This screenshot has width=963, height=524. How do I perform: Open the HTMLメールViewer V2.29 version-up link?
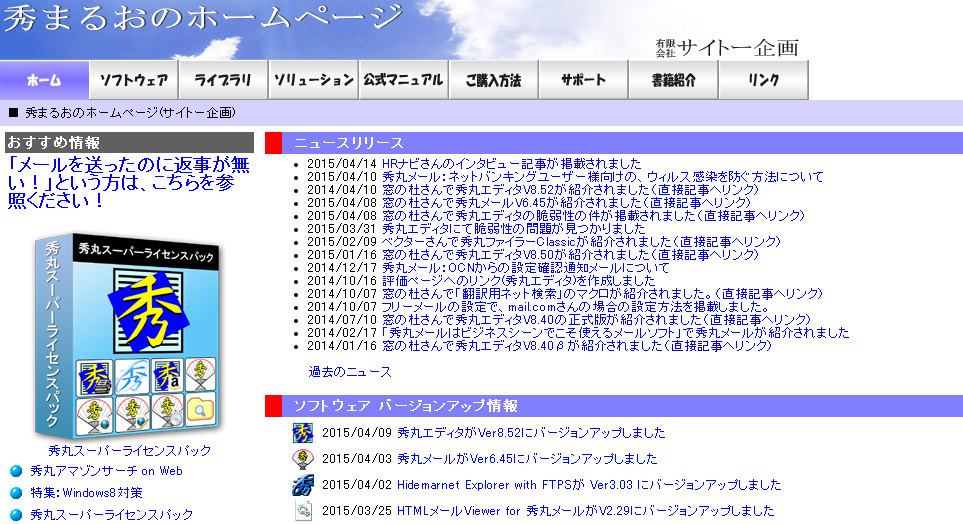pos(585,510)
